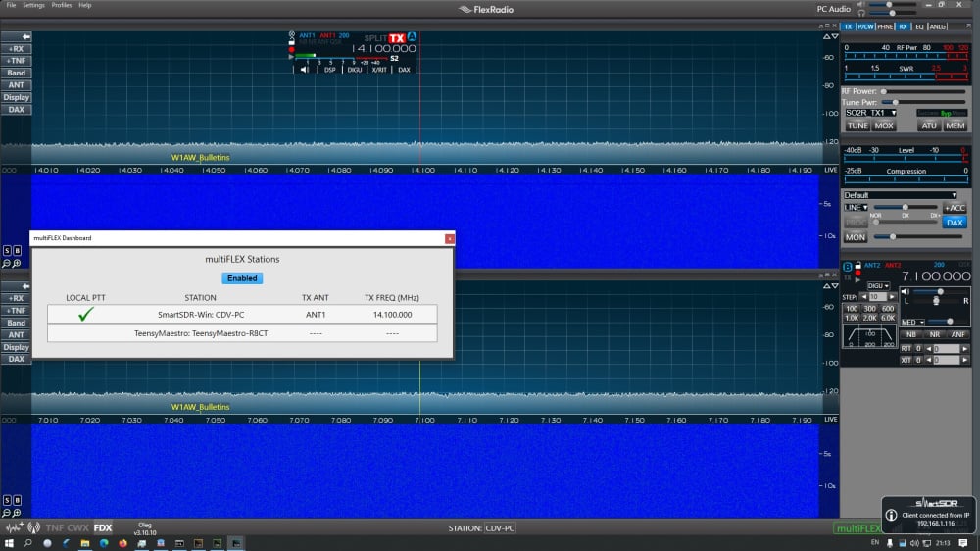Toggle the multiFLEX Enabled button

pyautogui.click(x=242, y=278)
